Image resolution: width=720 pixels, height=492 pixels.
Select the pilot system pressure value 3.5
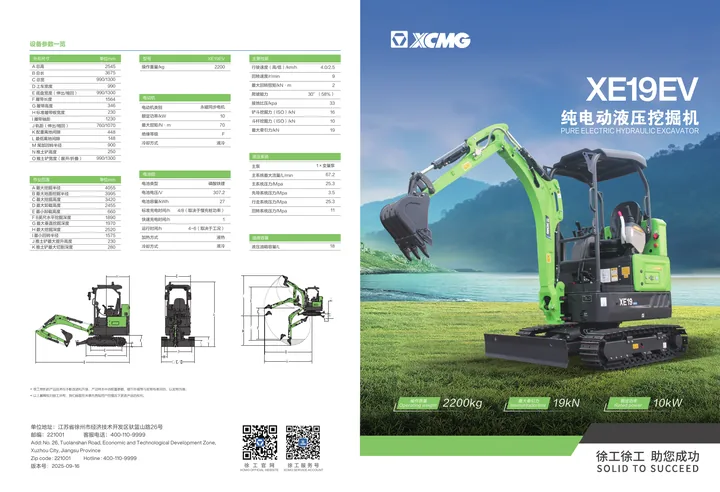click(x=332, y=192)
